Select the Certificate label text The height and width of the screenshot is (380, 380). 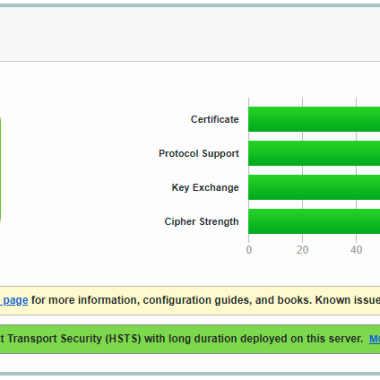[215, 119]
